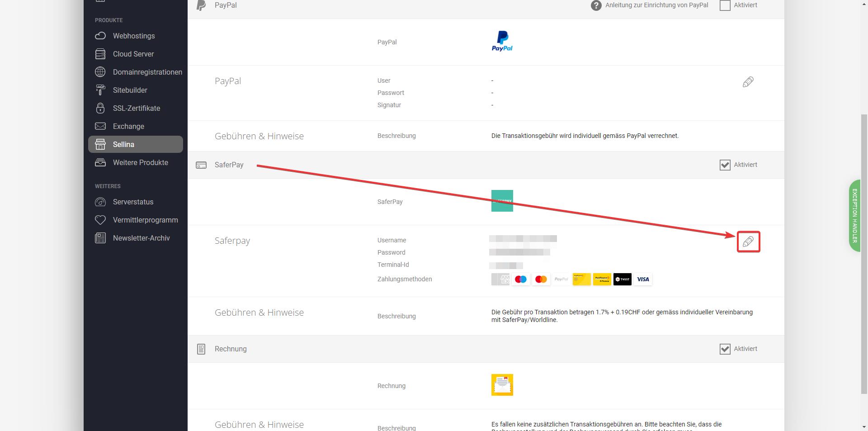Click the PostFinance Card payment icon
Screen dimensions: 868x431
(582, 279)
